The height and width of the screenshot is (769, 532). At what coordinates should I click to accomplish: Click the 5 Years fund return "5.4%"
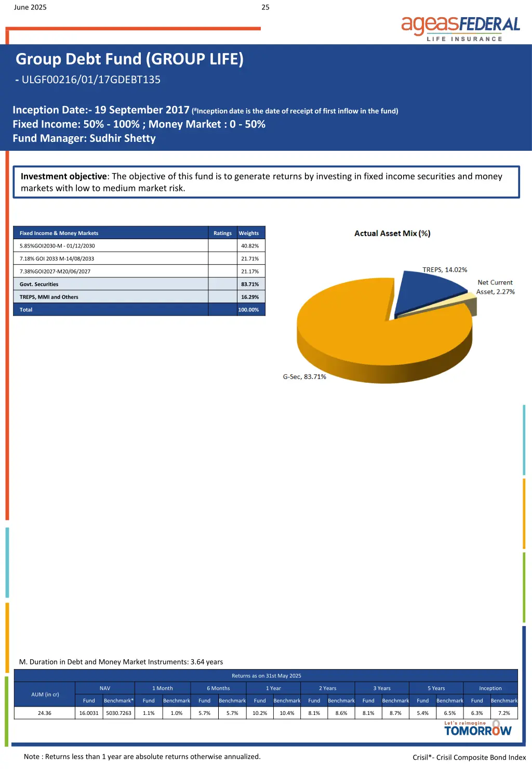click(x=423, y=713)
